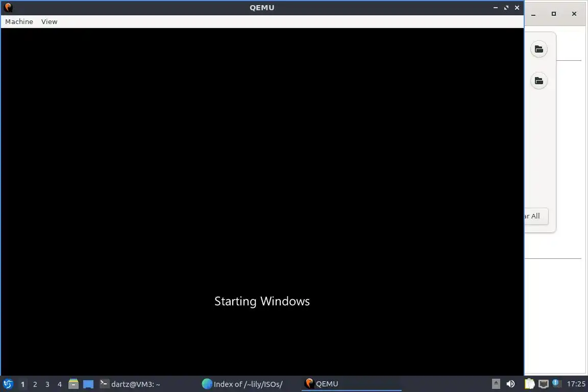Maximize the background window behind QEMU
This screenshot has height=392, width=588.
[x=553, y=14]
